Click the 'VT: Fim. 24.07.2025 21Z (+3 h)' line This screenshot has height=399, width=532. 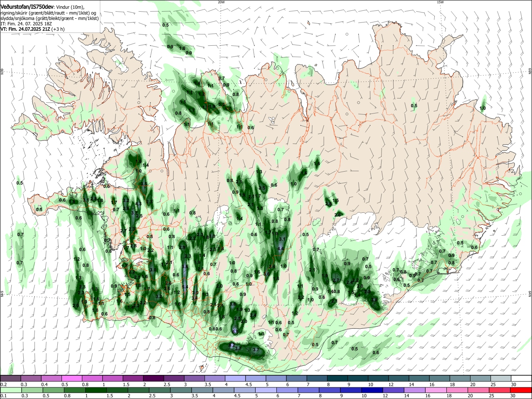click(x=32, y=30)
